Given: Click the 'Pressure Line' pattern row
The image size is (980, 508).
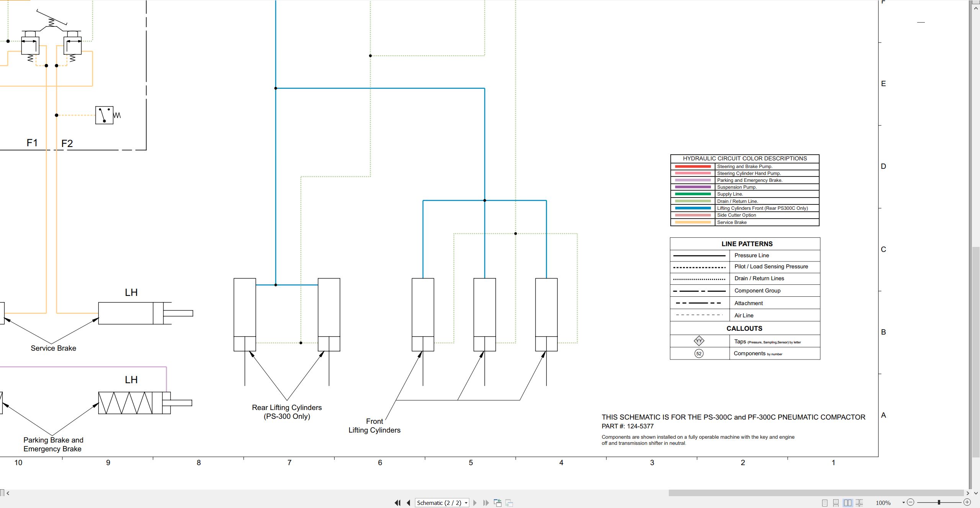Looking at the screenshot, I should pyautogui.click(x=745, y=256).
